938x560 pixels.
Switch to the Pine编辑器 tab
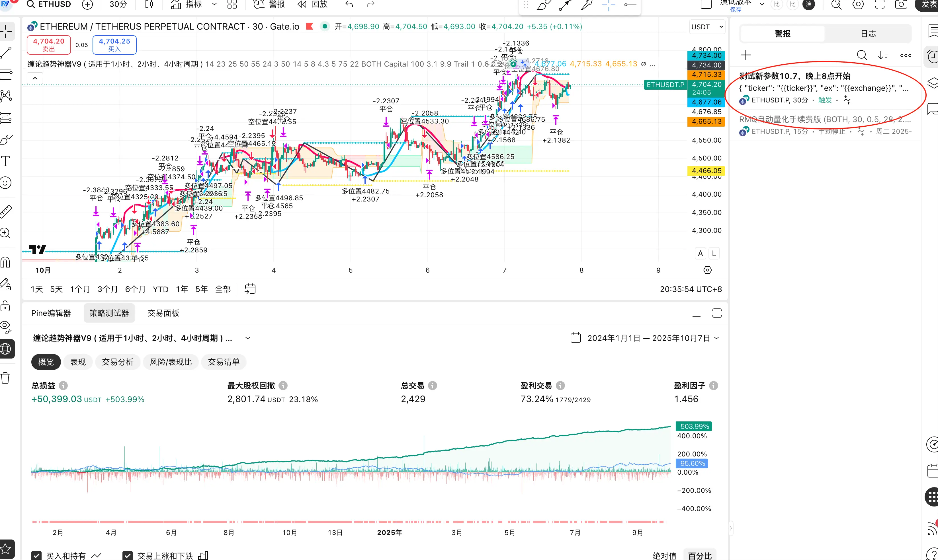51,313
